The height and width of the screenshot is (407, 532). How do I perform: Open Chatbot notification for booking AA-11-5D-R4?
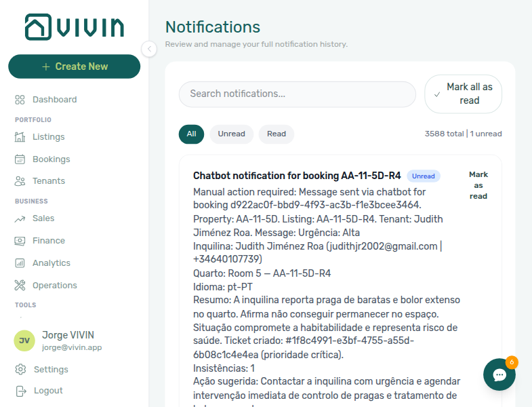[297, 176]
